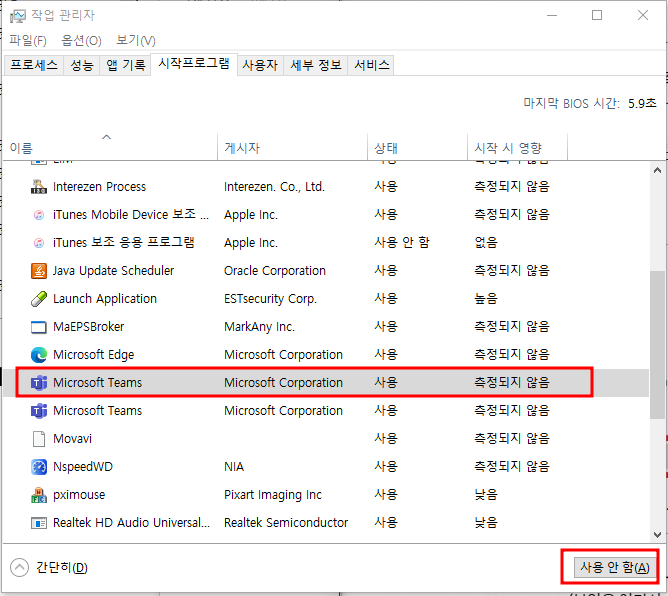The width and height of the screenshot is (668, 596).
Task: Switch to the 서비스 tab
Action: [x=371, y=65]
